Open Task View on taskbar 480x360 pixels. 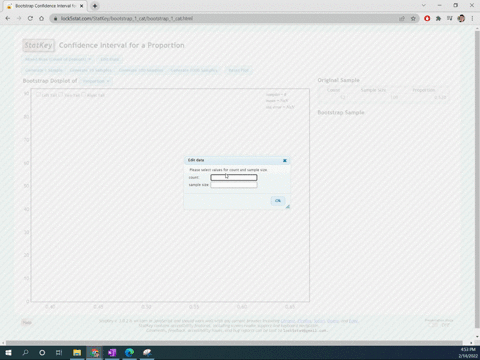(59, 353)
